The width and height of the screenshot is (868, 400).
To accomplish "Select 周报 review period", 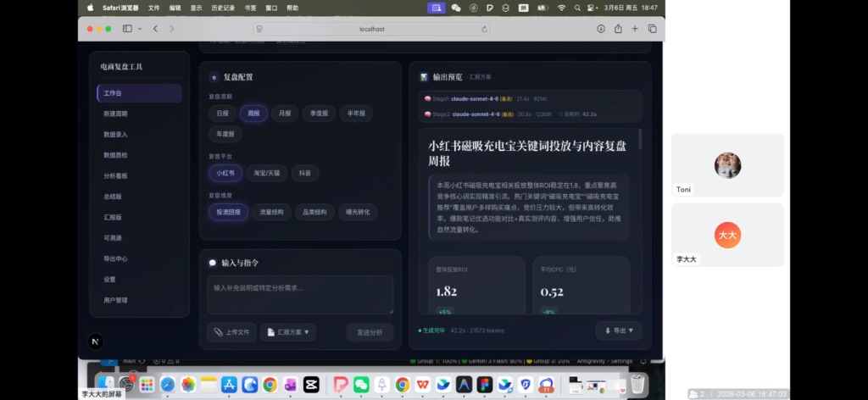I will pos(253,114).
